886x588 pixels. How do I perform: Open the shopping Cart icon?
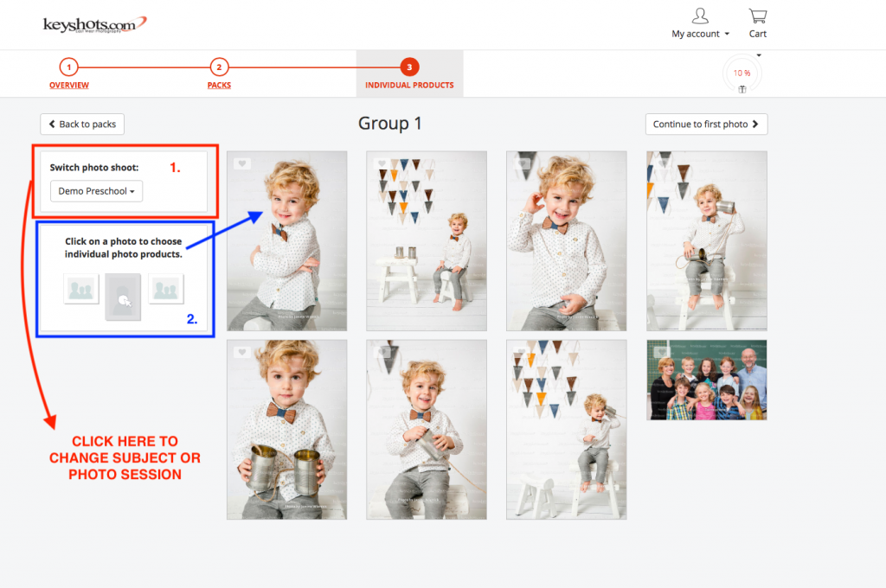[758, 16]
